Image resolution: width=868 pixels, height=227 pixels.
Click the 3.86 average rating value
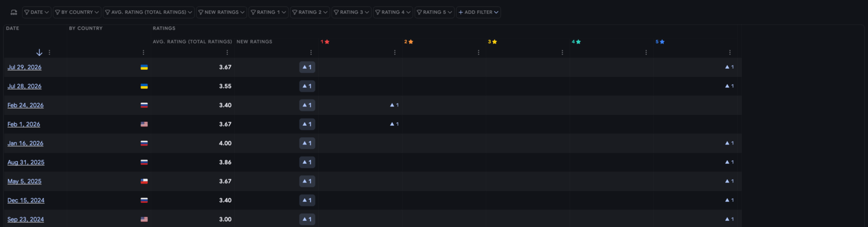[x=225, y=162]
